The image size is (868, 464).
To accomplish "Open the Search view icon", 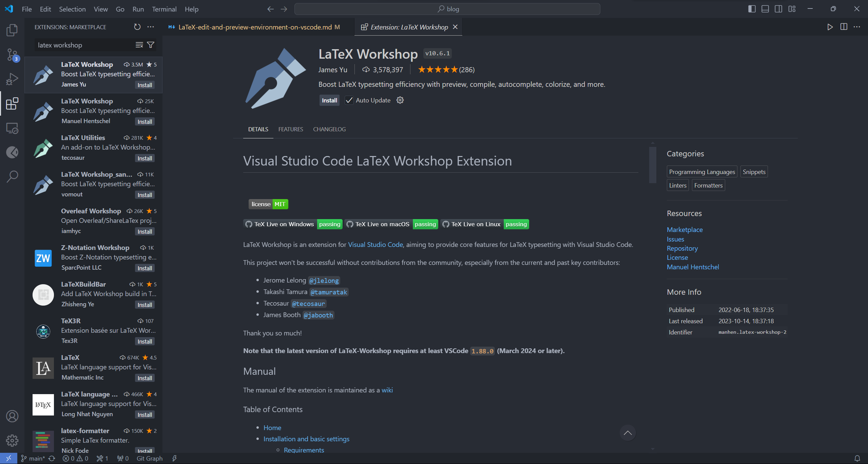I will tap(12, 176).
